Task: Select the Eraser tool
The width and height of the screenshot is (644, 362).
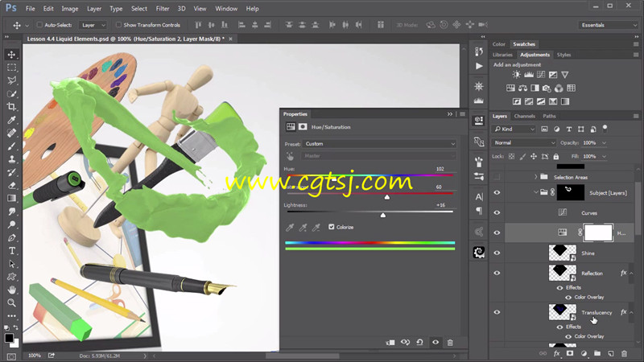Action: pos(11,185)
